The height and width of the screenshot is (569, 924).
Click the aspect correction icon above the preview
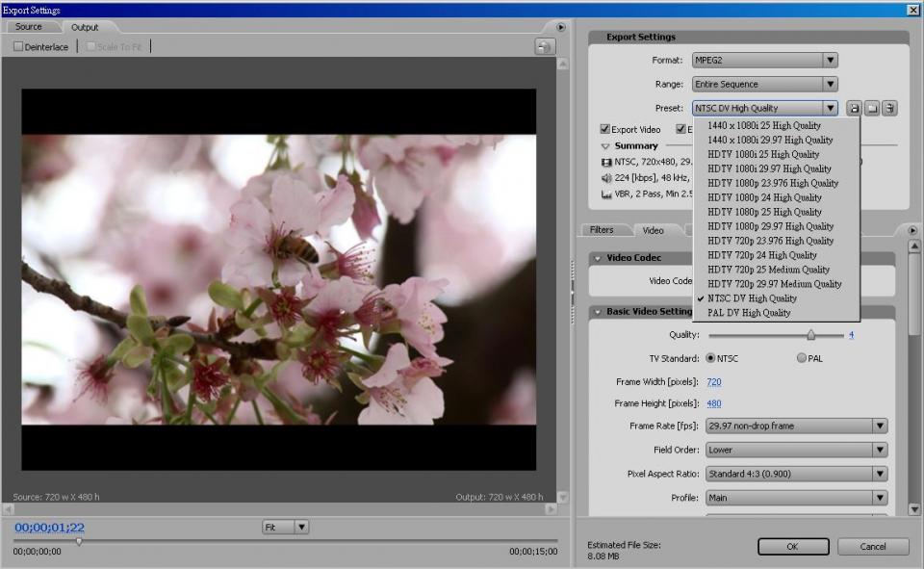(545, 46)
